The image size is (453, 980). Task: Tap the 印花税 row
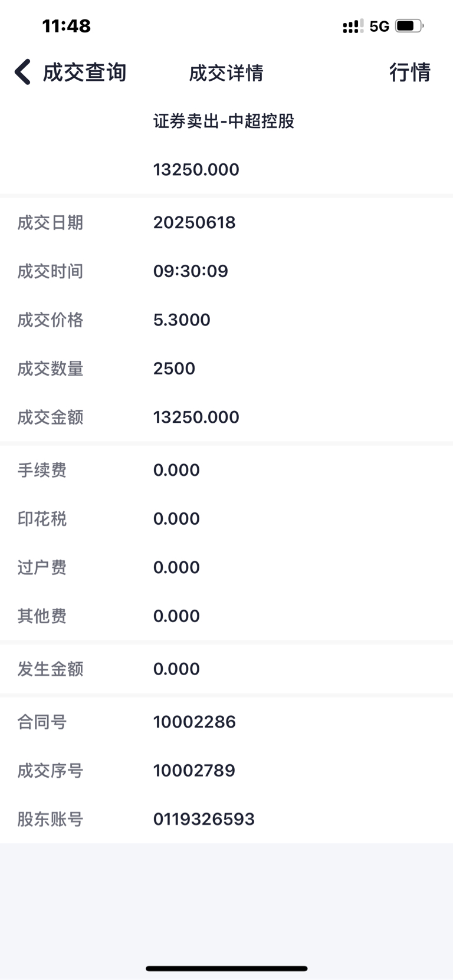click(x=226, y=519)
